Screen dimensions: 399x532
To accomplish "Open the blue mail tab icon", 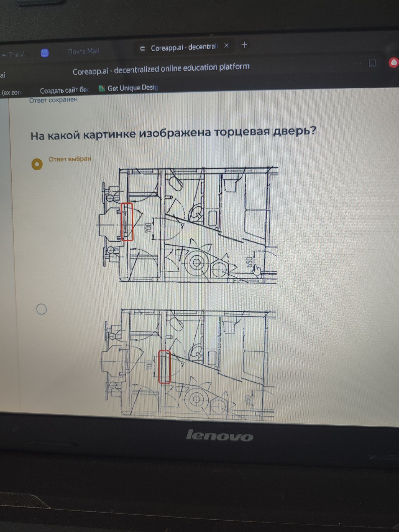I will 45,53.
